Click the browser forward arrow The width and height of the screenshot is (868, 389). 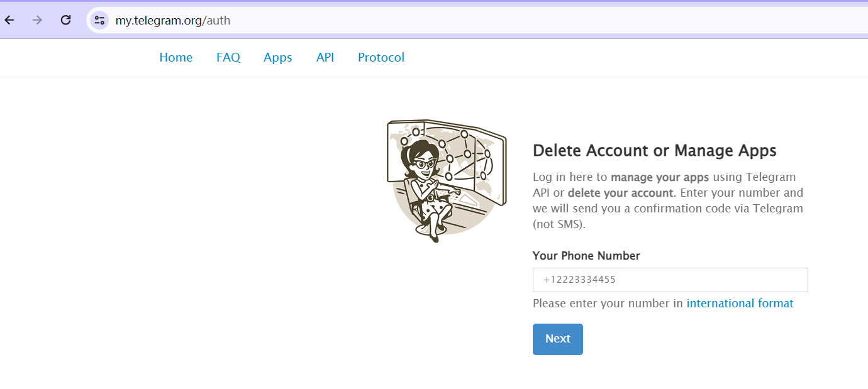pos(37,20)
